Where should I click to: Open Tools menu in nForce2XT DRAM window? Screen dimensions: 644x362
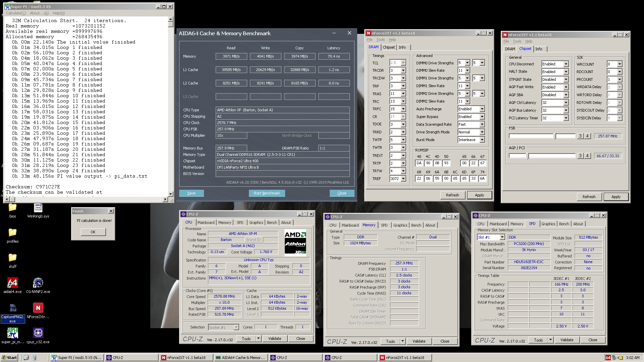pos(380,40)
